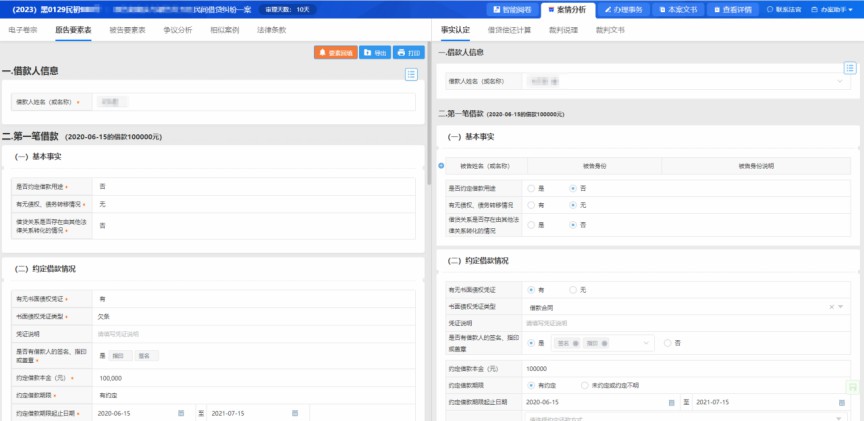
Task: Click the 打印 print button
Action: [409, 53]
